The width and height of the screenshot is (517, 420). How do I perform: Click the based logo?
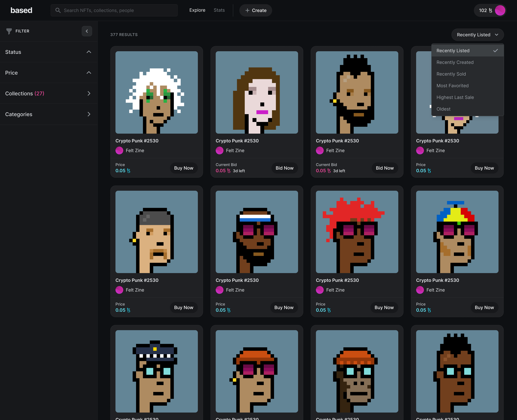point(21,10)
